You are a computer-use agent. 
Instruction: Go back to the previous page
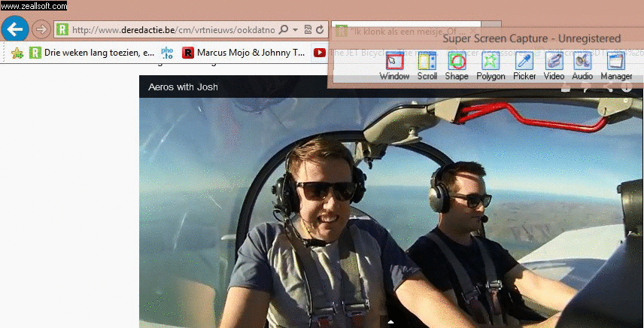(x=15, y=29)
